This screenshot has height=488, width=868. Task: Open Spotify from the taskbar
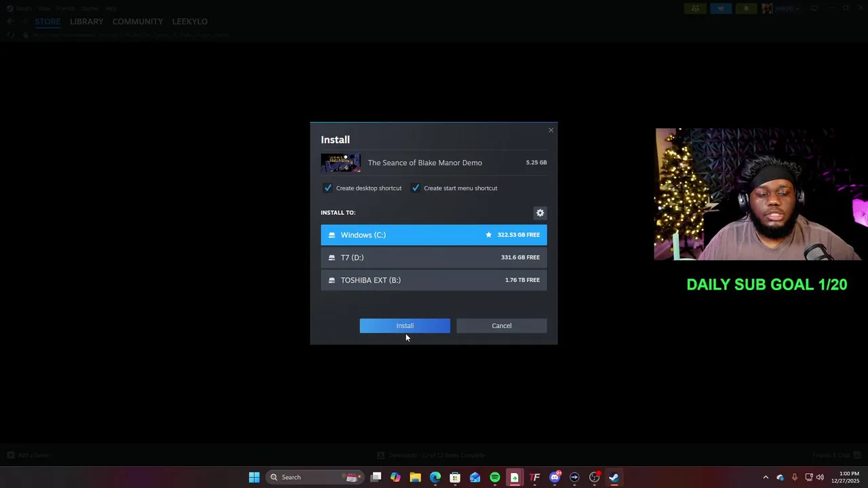pos(495,477)
